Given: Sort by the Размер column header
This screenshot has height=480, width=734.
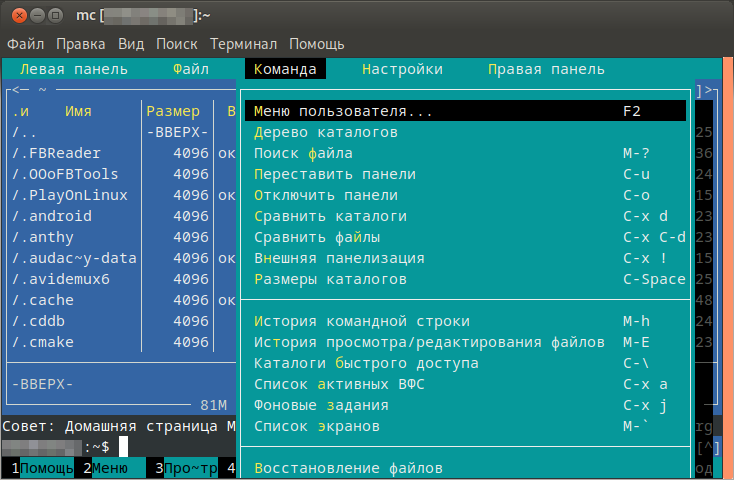Looking at the screenshot, I should [x=173, y=111].
